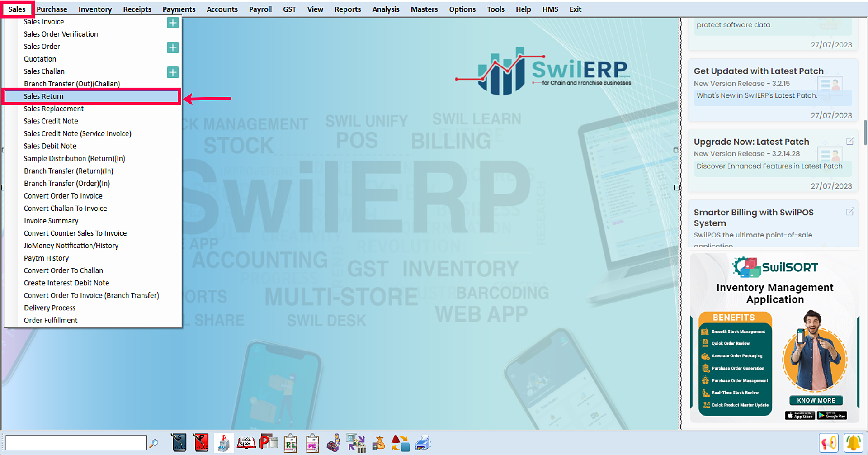868x455 pixels.
Task: Click the plus icon beside Sales Challan
Action: point(173,72)
